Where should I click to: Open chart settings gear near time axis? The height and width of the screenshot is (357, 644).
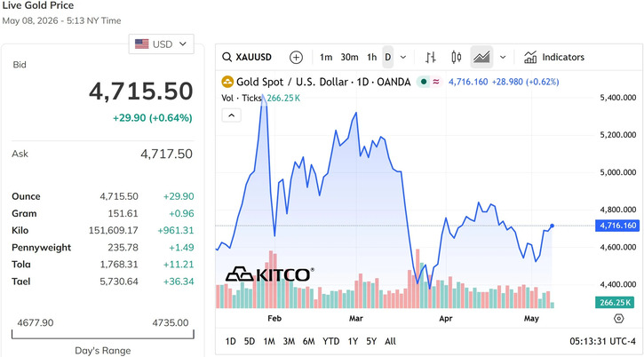618,319
